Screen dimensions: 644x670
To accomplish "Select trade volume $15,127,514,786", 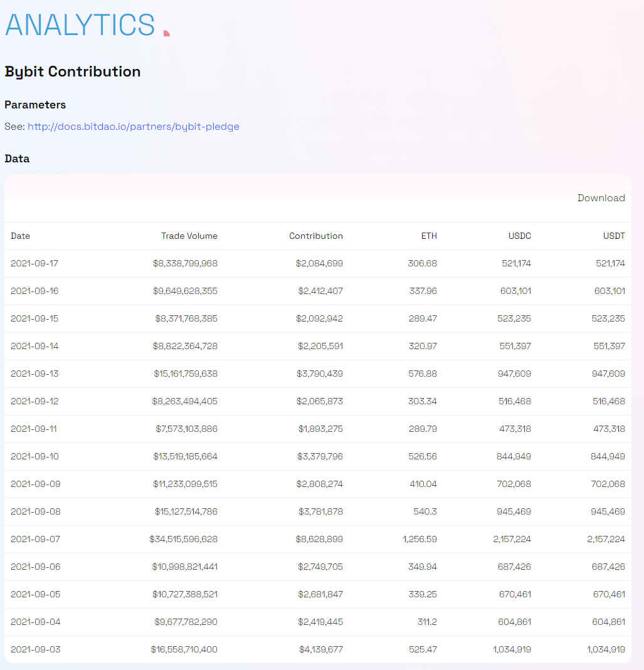I will click(186, 511).
